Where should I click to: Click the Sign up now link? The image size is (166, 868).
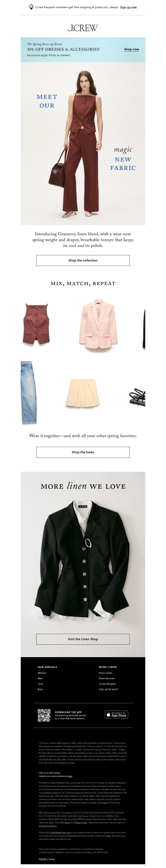coord(128,7)
